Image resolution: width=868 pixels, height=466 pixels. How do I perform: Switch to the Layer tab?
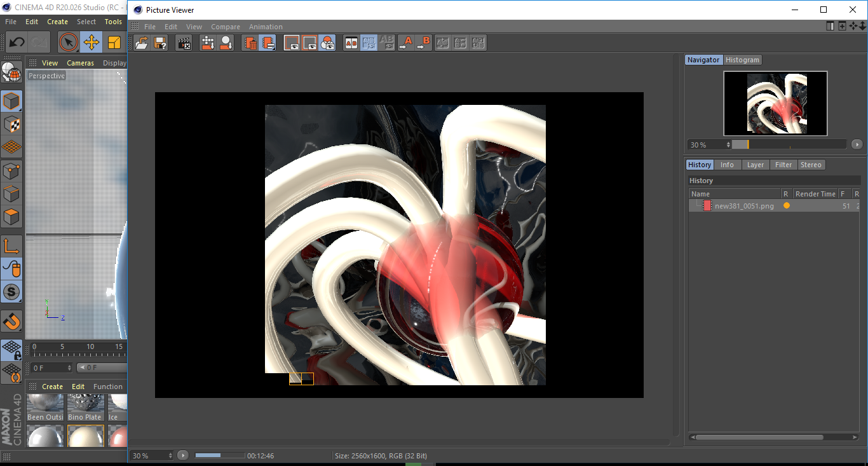point(756,165)
